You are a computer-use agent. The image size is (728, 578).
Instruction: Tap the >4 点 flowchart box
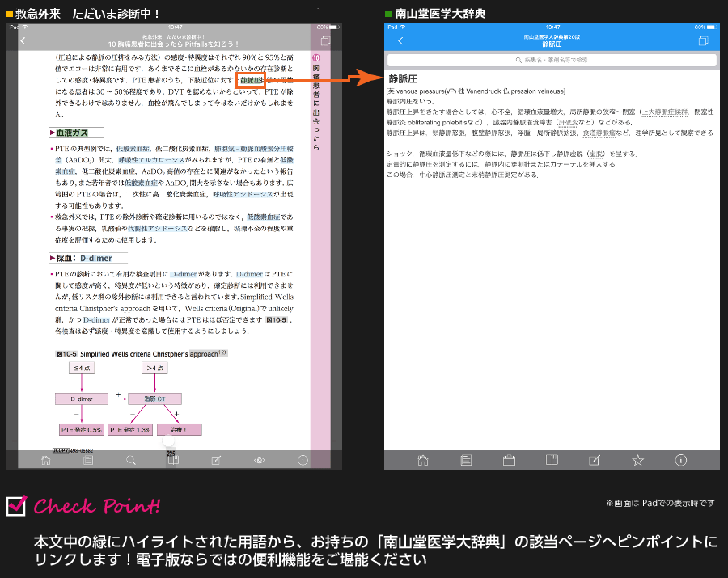pos(154,368)
